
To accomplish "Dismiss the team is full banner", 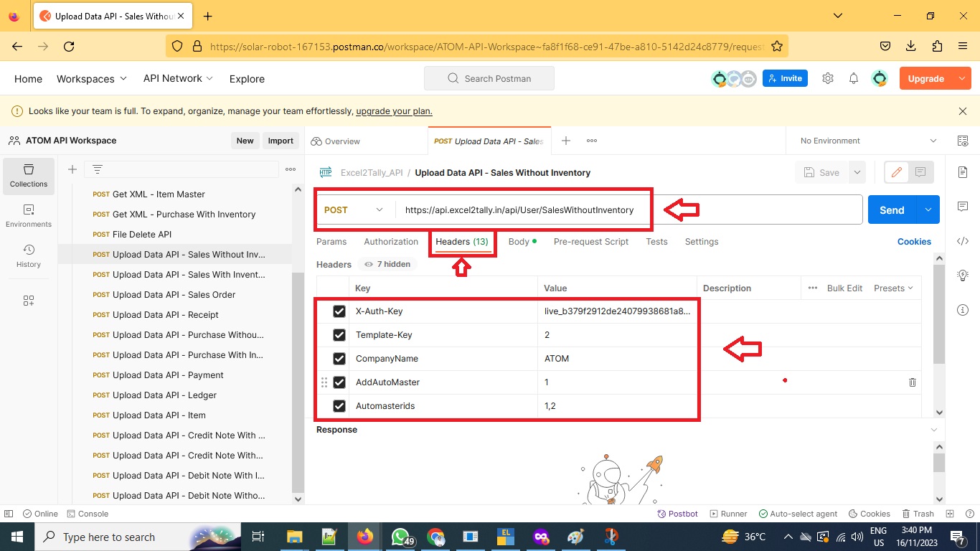I will click(963, 111).
